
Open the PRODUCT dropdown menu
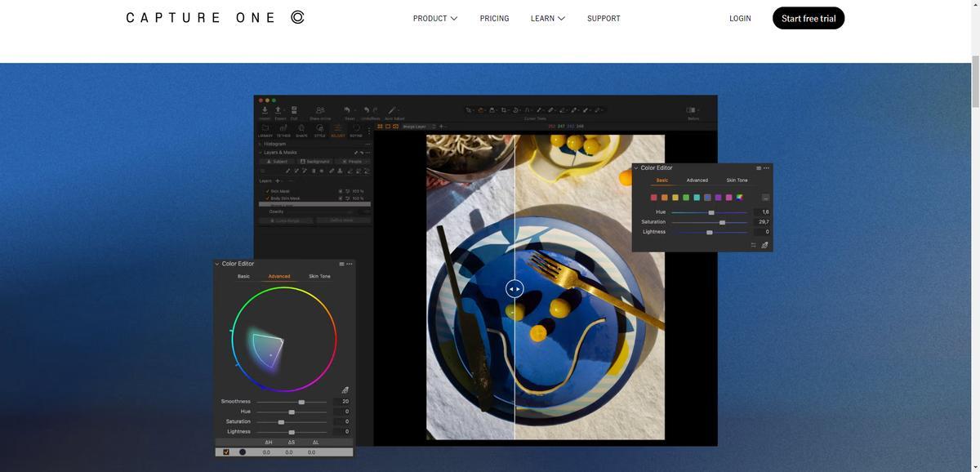tap(434, 18)
